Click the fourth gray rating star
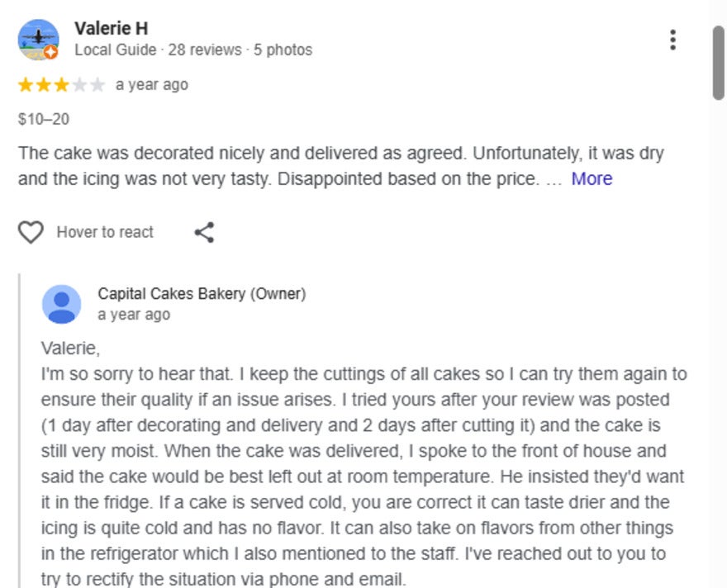This screenshot has width=727, height=588. [x=80, y=85]
